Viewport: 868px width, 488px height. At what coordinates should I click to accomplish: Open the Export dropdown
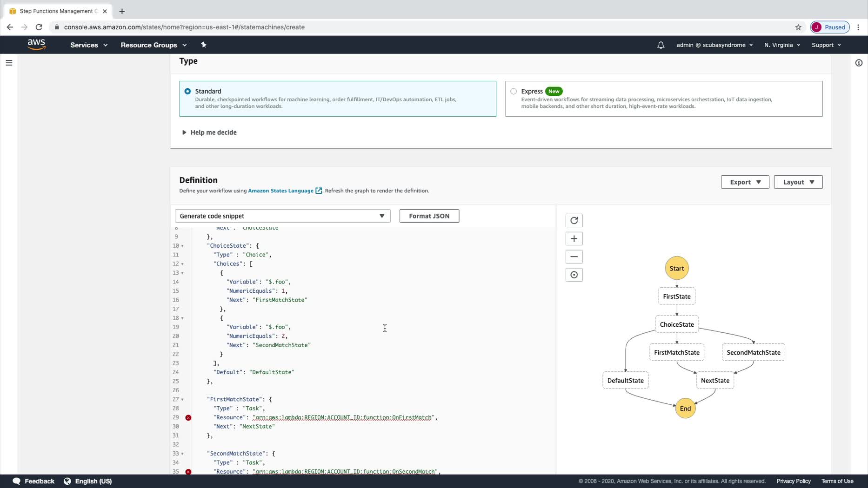coord(745,182)
